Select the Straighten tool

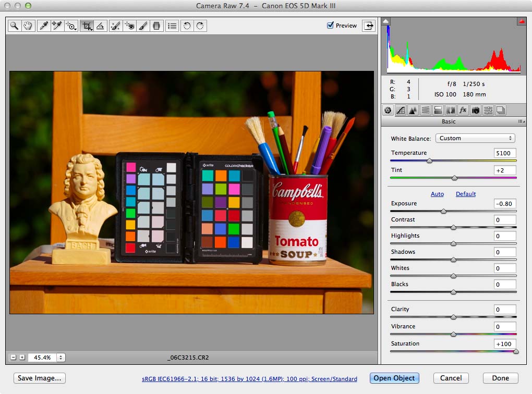101,26
